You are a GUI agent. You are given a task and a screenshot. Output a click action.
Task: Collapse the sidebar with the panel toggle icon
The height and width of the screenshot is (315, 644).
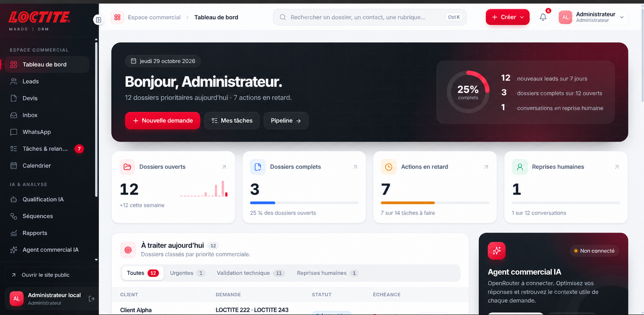(x=98, y=20)
